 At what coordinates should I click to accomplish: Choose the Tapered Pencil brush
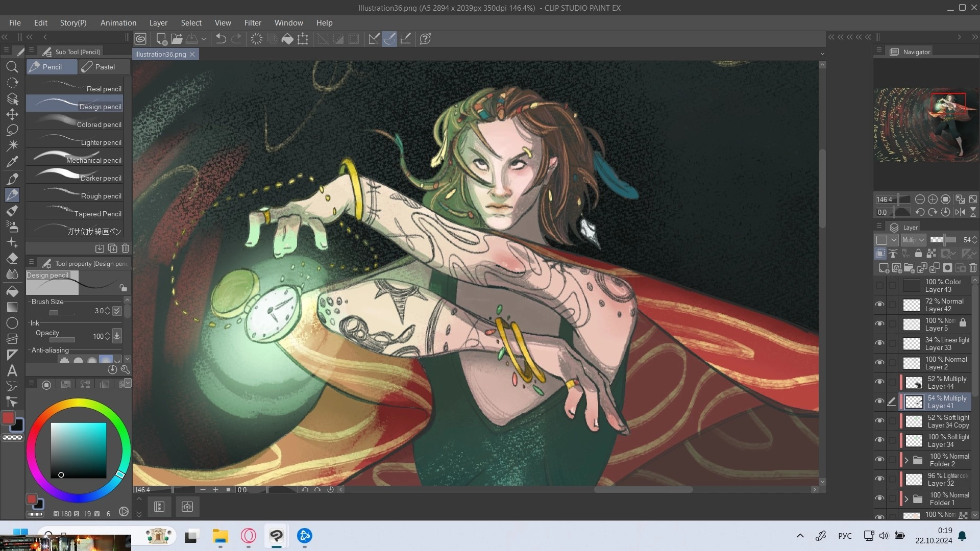pyautogui.click(x=75, y=211)
